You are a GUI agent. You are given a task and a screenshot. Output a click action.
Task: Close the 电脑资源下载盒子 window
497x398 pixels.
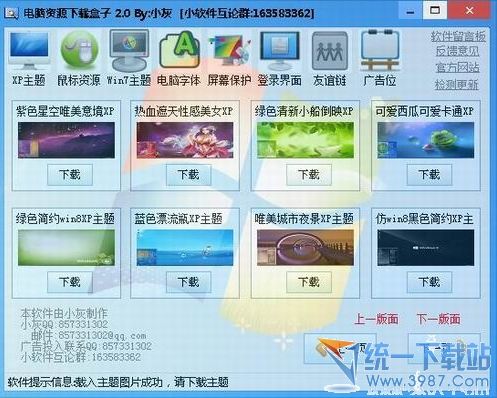[x=470, y=11]
